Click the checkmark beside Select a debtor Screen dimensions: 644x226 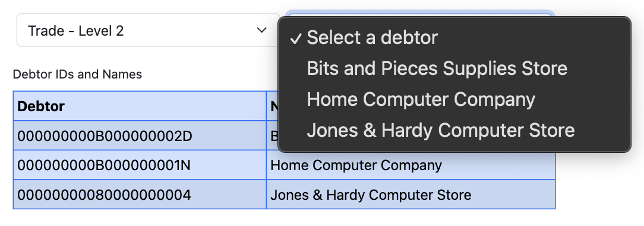point(296,38)
